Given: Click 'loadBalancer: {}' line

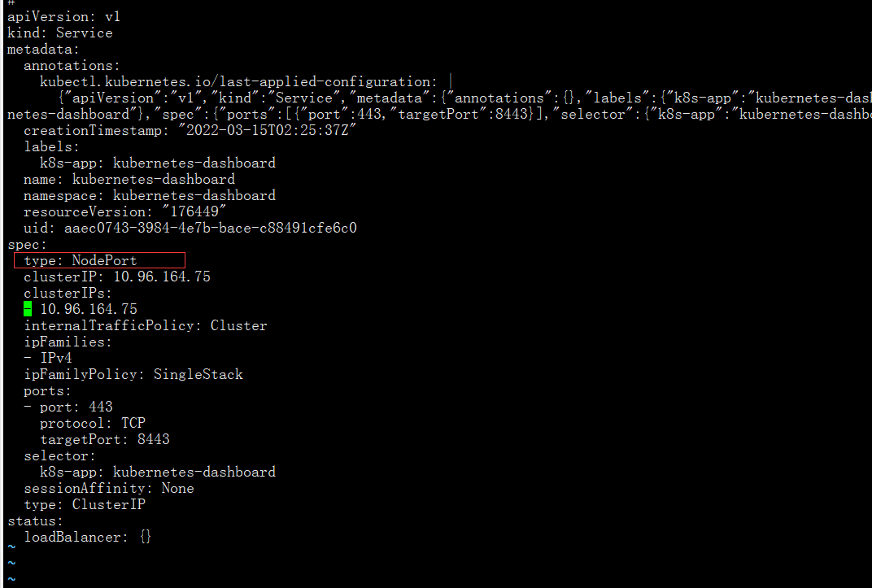Looking at the screenshot, I should (x=88, y=537).
